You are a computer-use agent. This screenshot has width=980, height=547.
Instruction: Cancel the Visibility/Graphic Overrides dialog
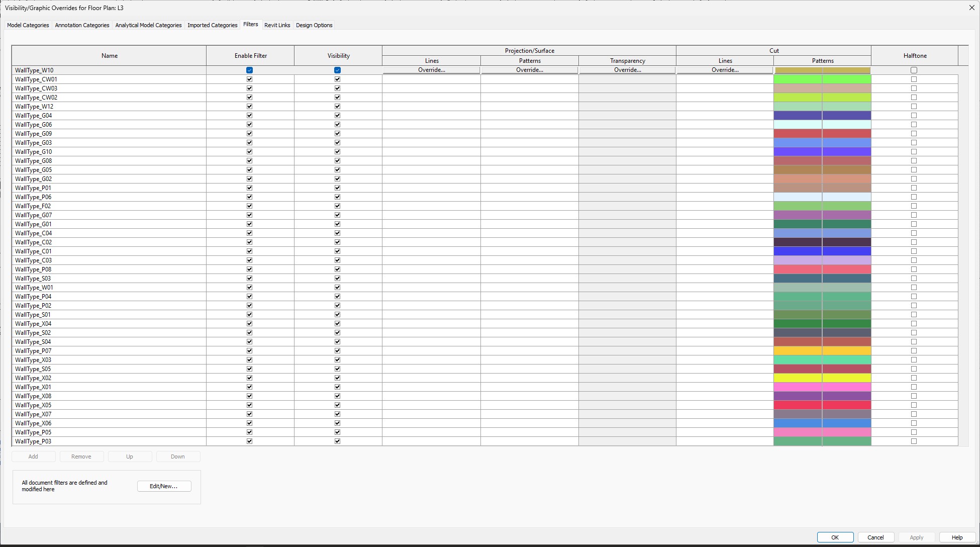875,537
